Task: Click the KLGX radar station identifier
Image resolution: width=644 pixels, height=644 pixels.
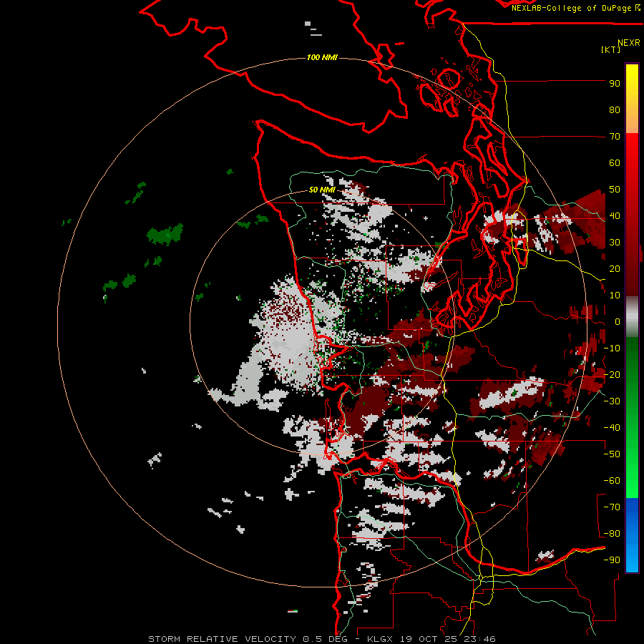Action: pyautogui.click(x=381, y=639)
